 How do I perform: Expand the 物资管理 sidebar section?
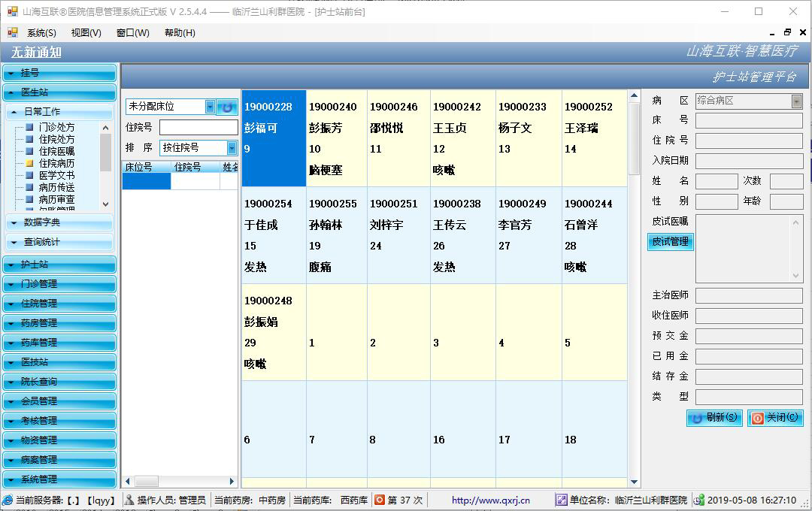(x=59, y=440)
